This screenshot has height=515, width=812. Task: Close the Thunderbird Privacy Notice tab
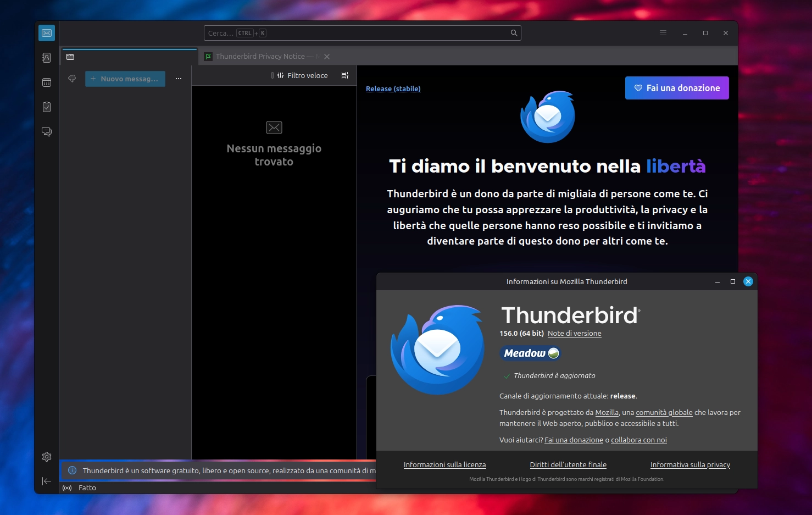coord(327,57)
